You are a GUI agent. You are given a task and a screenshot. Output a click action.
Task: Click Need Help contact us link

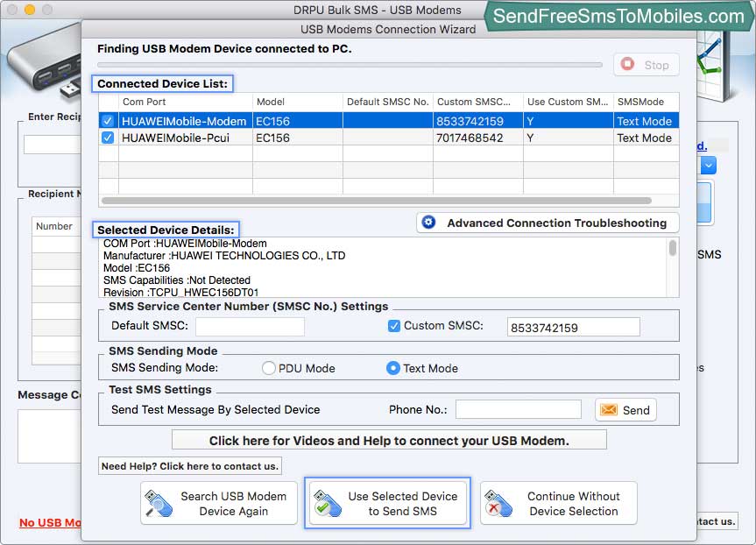(x=190, y=466)
